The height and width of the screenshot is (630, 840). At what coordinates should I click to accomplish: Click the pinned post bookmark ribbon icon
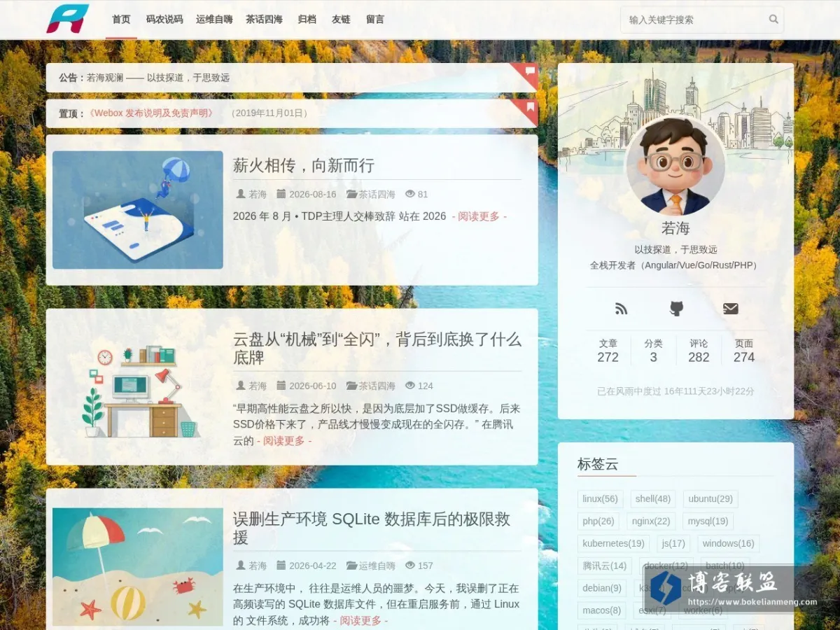[530, 107]
